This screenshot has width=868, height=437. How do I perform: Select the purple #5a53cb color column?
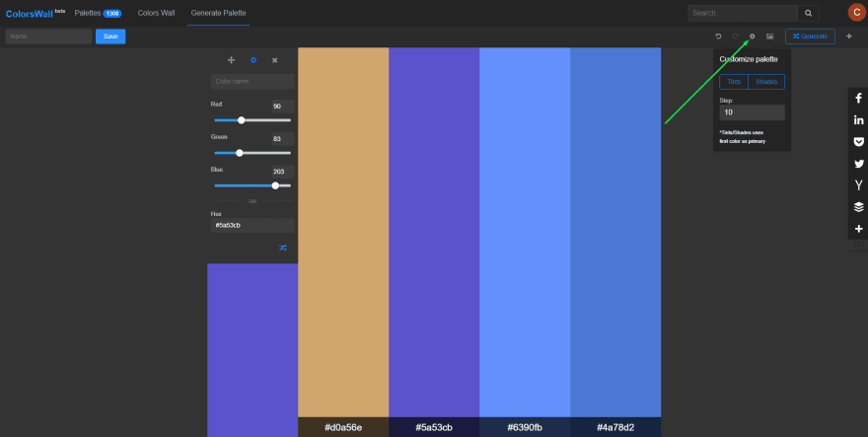tap(434, 232)
